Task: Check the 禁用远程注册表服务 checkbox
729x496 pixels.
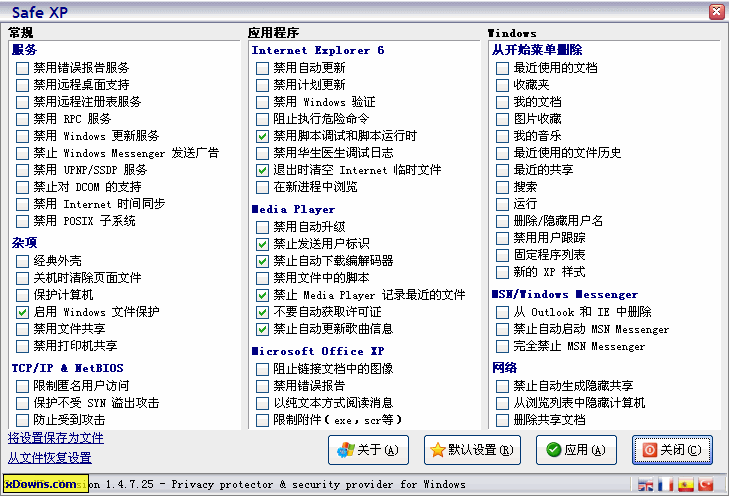Action: click(x=22, y=102)
